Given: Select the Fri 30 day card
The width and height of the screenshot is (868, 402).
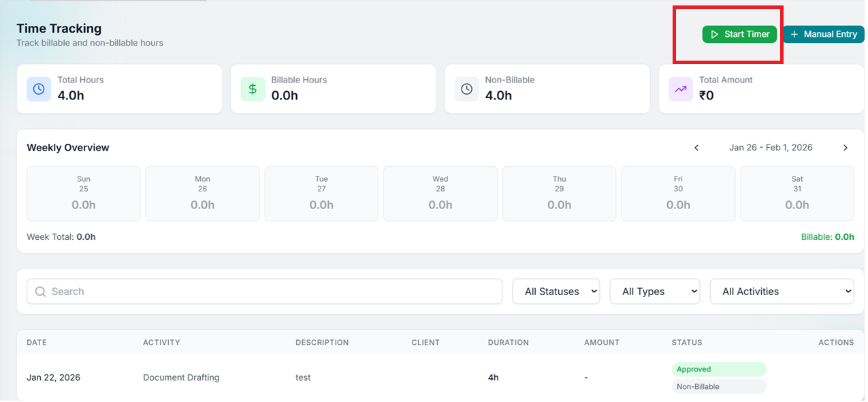Looking at the screenshot, I should point(678,194).
